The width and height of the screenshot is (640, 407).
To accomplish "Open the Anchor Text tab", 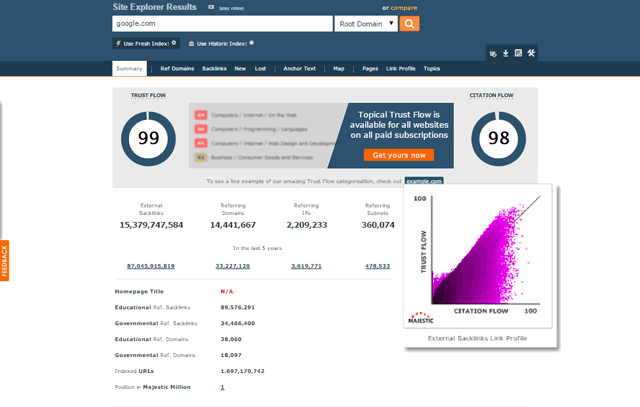I will click(x=300, y=69).
